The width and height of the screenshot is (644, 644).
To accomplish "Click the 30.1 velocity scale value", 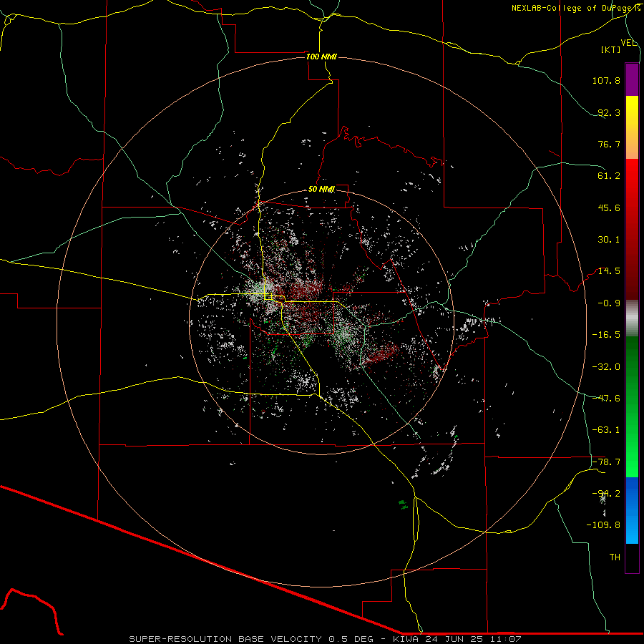I will [x=609, y=240].
